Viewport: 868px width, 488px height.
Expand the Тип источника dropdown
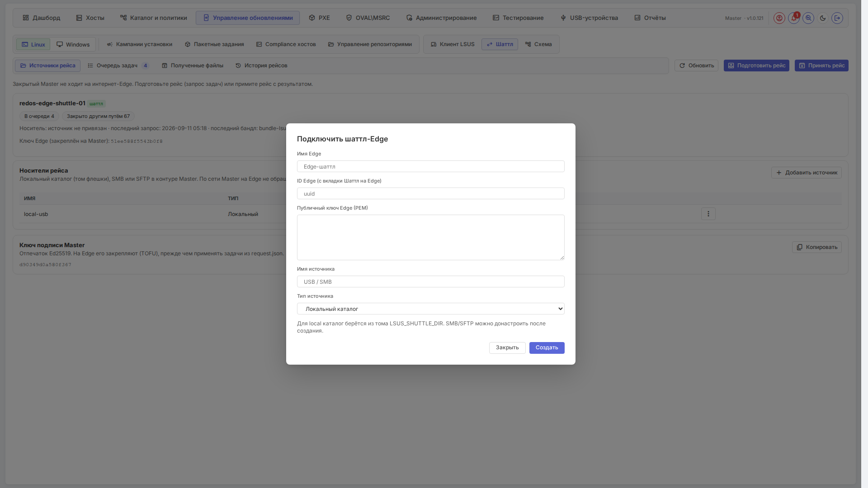[431, 309]
